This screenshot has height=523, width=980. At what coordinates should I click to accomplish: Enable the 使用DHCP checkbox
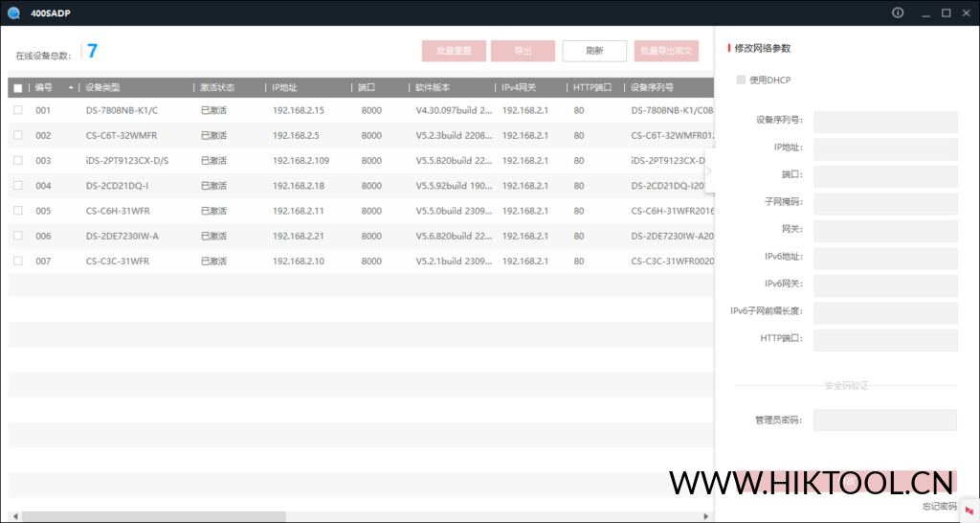741,80
